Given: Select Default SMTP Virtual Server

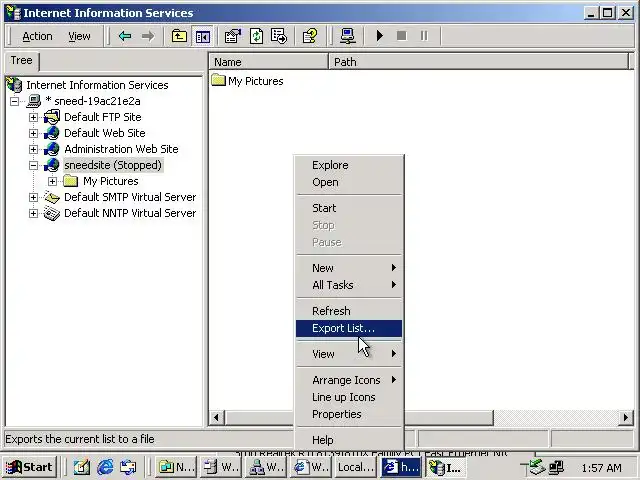Looking at the screenshot, I should click(x=130, y=197).
